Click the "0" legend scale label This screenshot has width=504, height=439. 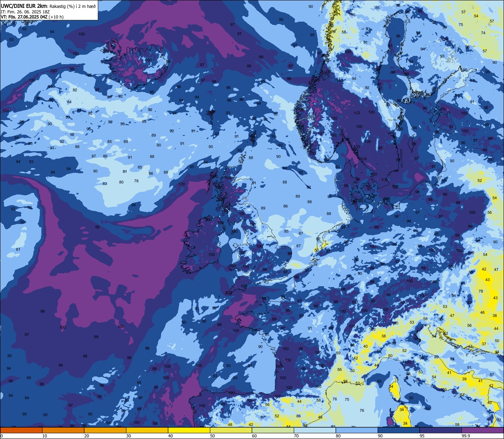pos(2,436)
